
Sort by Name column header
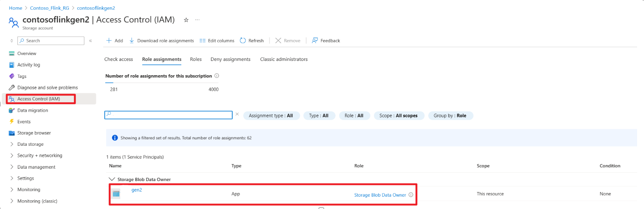coord(115,166)
